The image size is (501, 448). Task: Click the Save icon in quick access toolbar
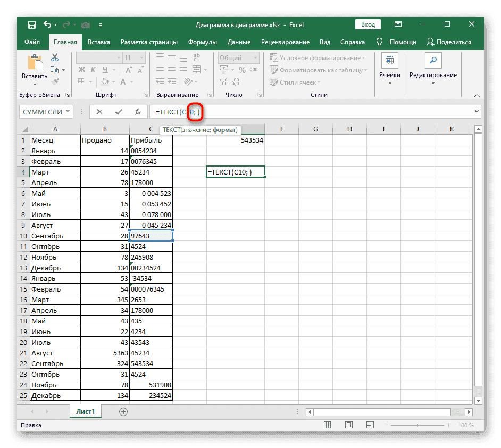tap(32, 25)
